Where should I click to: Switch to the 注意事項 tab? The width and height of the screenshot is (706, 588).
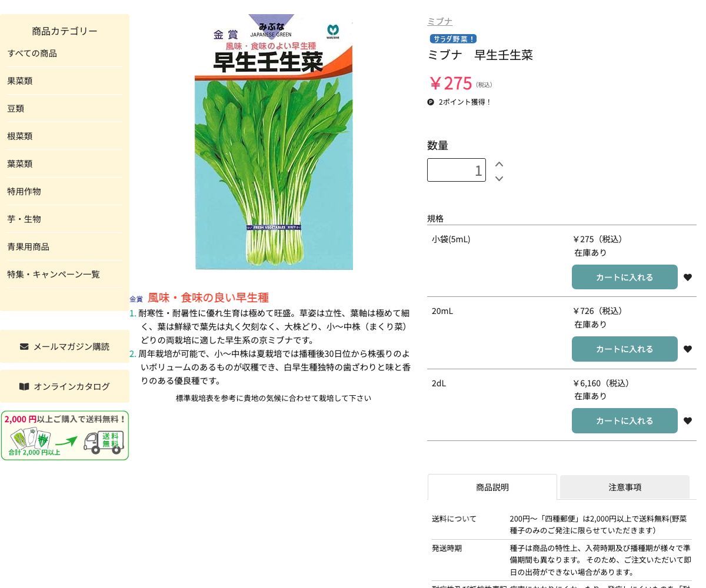point(625,487)
